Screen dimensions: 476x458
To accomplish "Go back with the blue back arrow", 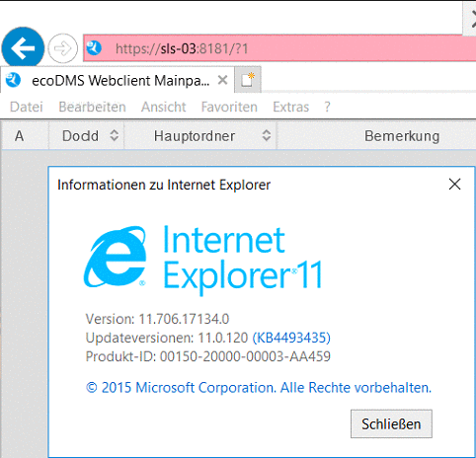I will 23,48.
